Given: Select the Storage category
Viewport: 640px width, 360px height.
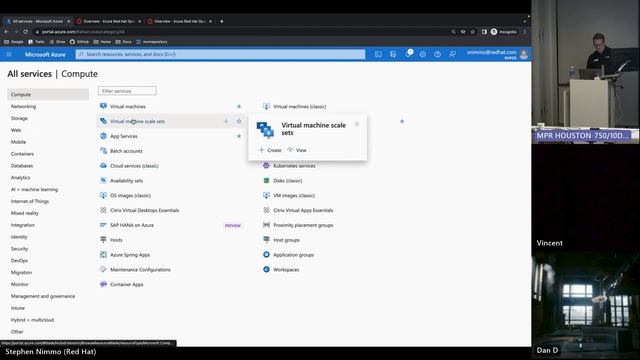Looking at the screenshot, I should tap(19, 118).
